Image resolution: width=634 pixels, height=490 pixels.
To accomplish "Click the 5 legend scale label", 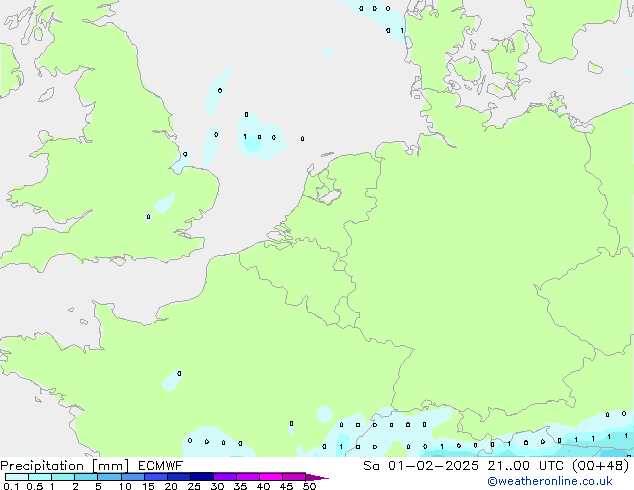I will click(x=98, y=486).
